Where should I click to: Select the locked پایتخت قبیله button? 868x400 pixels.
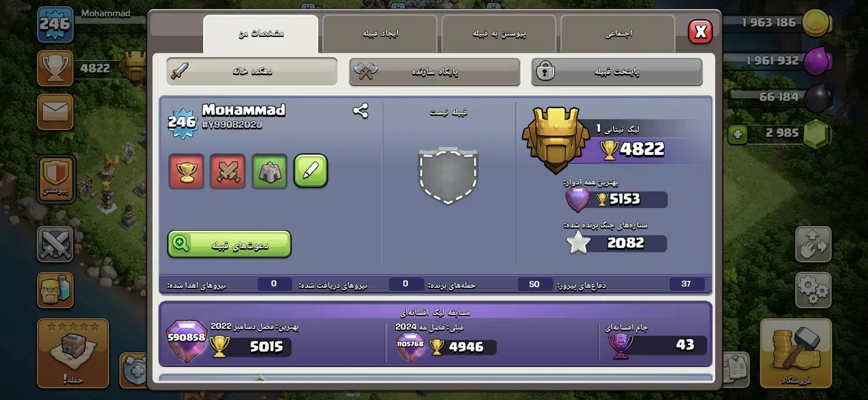(617, 72)
